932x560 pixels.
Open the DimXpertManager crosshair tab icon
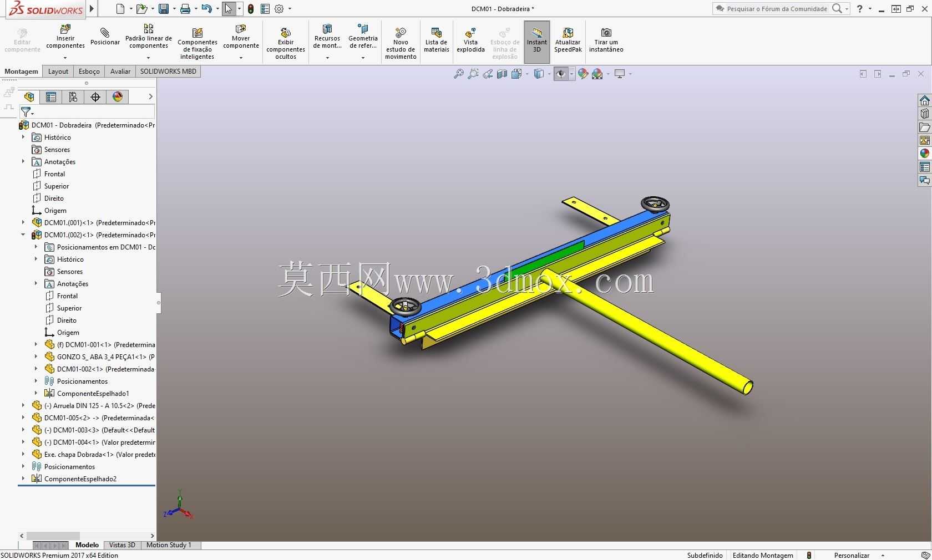(95, 97)
